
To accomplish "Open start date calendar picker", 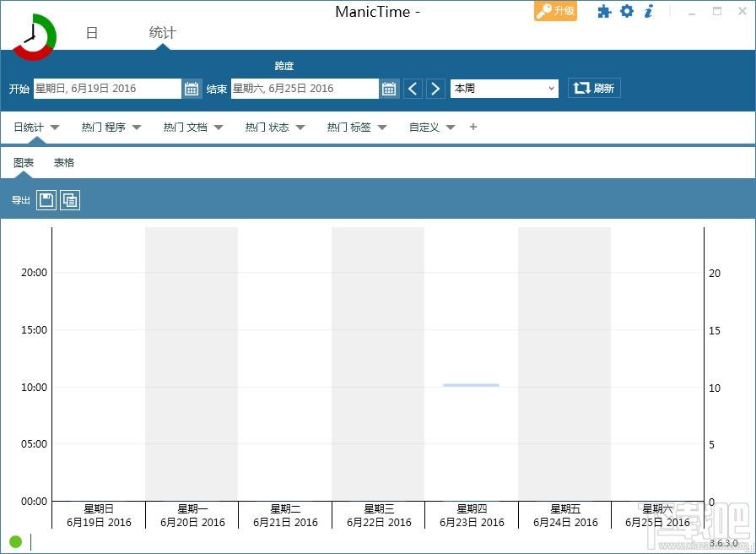I will (192, 89).
